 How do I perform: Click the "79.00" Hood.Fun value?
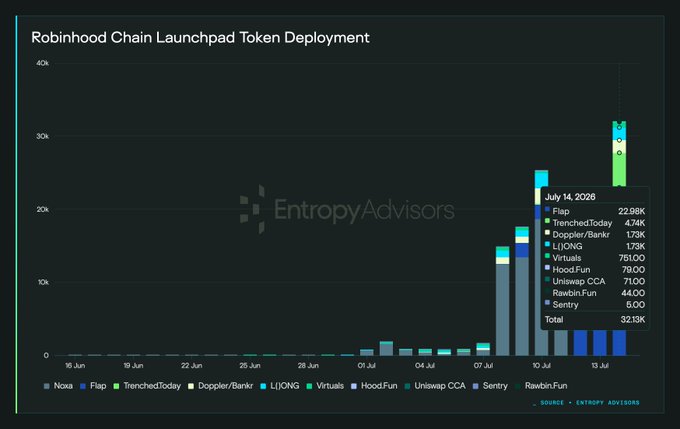pyautogui.click(x=633, y=270)
